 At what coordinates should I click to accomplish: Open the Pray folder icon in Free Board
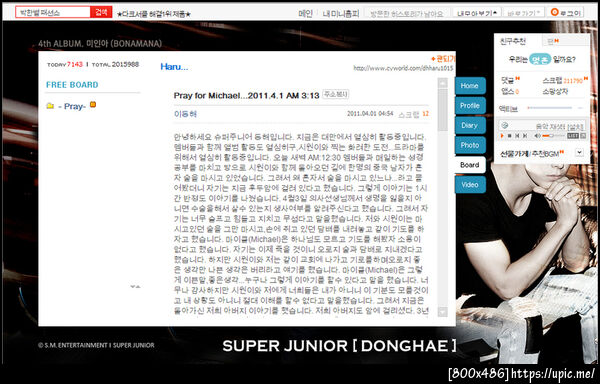click(x=50, y=106)
